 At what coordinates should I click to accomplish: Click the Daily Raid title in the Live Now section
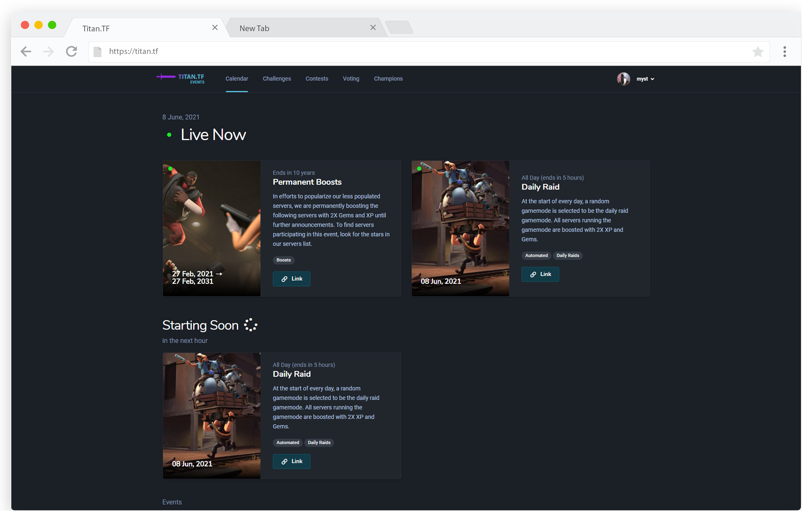540,187
